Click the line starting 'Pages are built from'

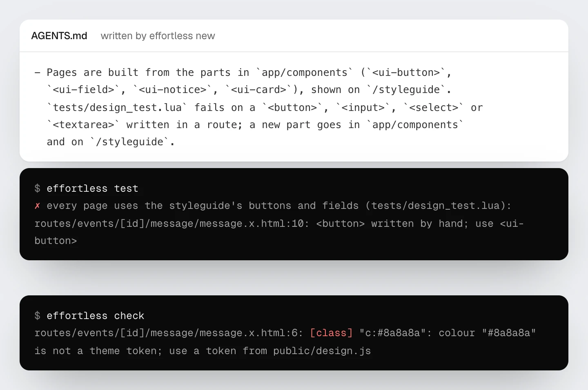point(243,73)
